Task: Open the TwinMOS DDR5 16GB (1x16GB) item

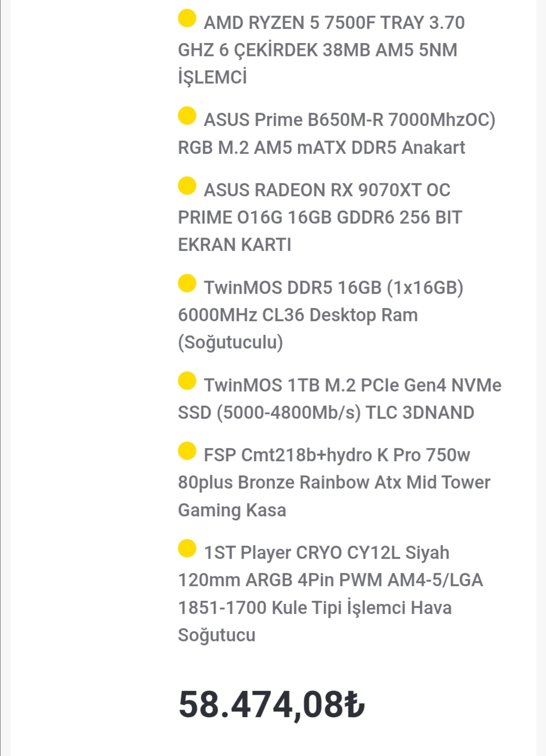Action: coord(321,315)
